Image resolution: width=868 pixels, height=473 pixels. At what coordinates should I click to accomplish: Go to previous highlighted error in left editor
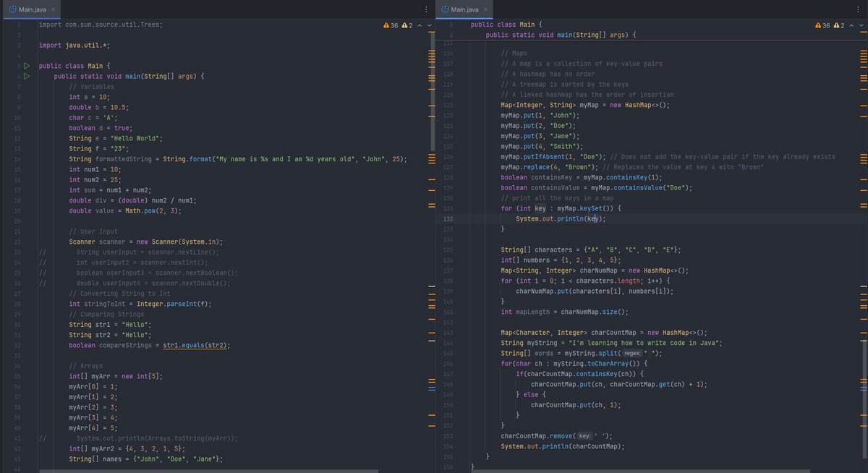(420, 25)
